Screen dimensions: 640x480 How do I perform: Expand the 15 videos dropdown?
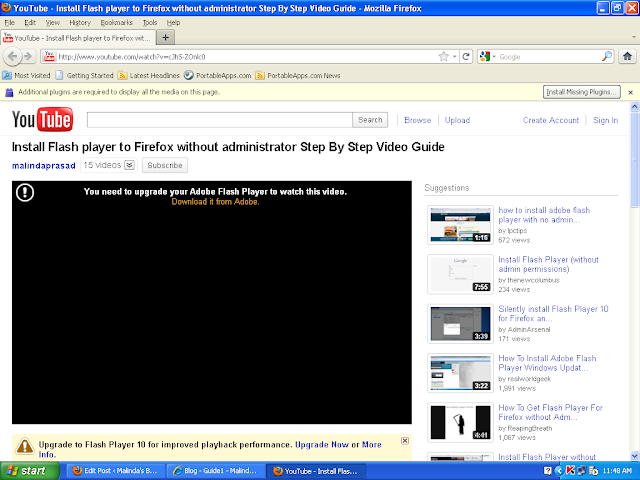[129, 165]
